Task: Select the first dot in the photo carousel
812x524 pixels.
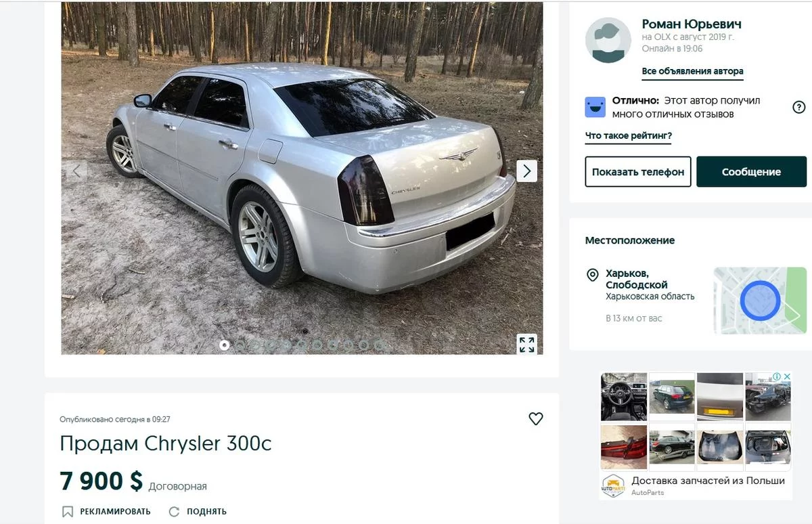Action: [x=224, y=345]
